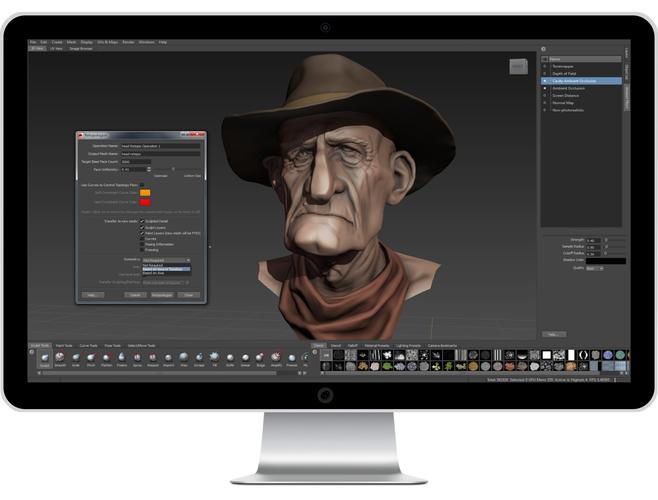Viewport: 658px width, 500px height.
Task: Select the Fill sculpt tool
Action: tap(214, 358)
